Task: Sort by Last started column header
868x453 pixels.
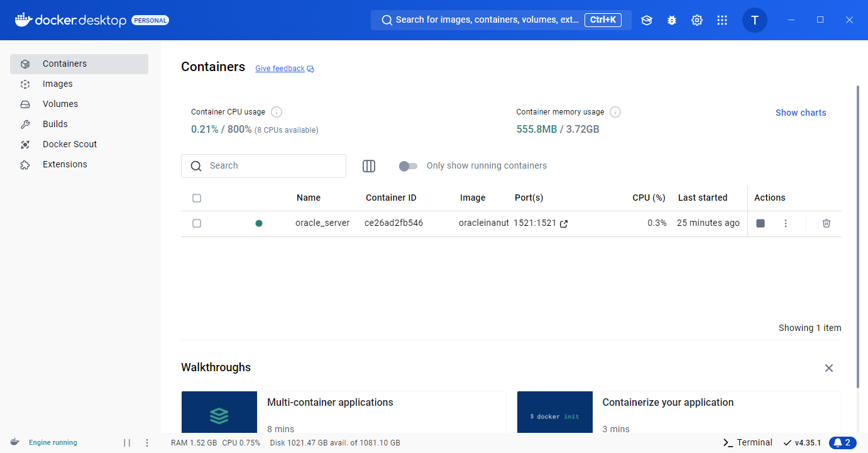Action: (x=703, y=198)
